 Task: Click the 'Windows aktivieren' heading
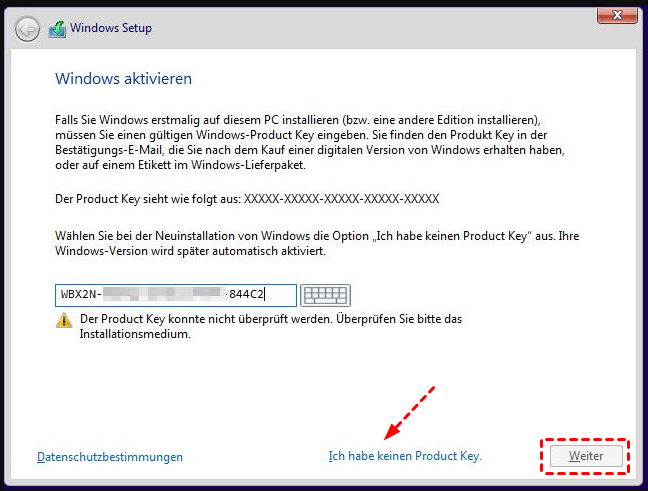[x=124, y=79]
